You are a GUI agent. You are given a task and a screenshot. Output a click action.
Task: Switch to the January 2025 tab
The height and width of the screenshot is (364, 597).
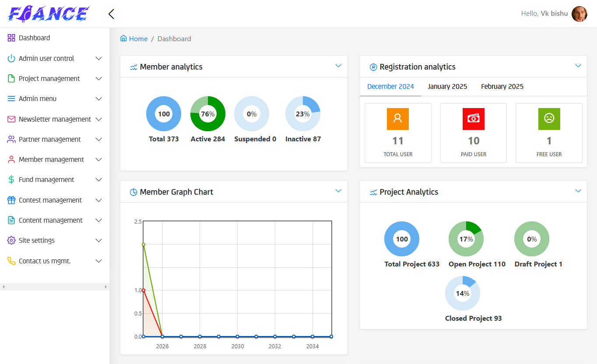tap(447, 87)
